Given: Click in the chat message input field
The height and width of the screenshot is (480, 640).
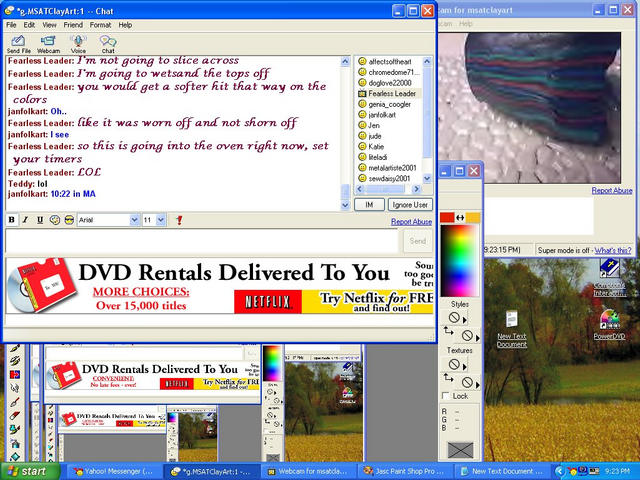Looking at the screenshot, I should coord(202,241).
